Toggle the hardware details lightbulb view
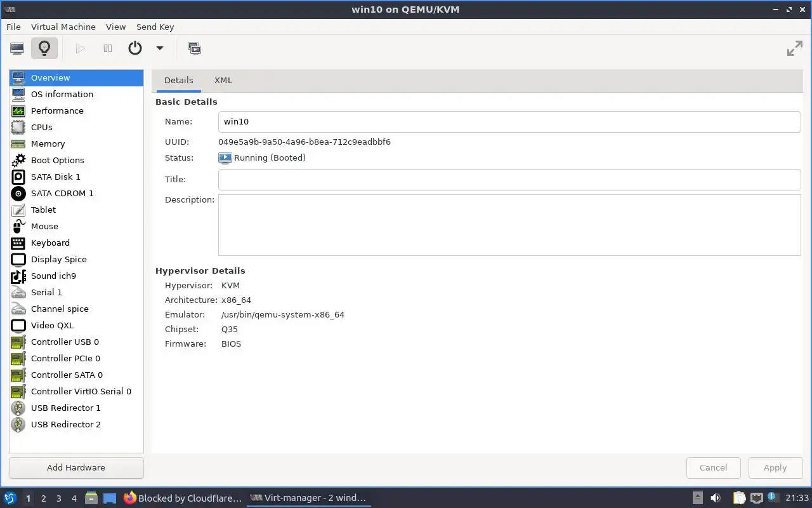812x508 pixels. [x=44, y=48]
